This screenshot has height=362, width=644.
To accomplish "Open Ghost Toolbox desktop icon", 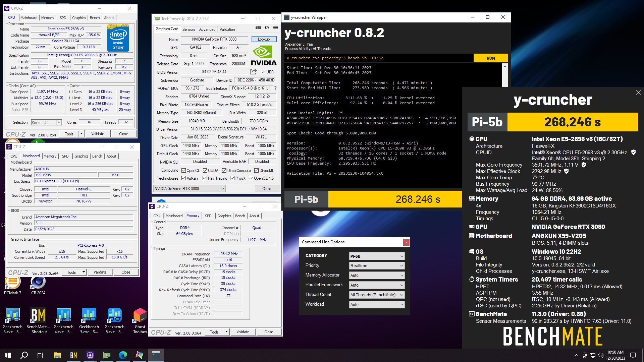I will [x=140, y=321].
